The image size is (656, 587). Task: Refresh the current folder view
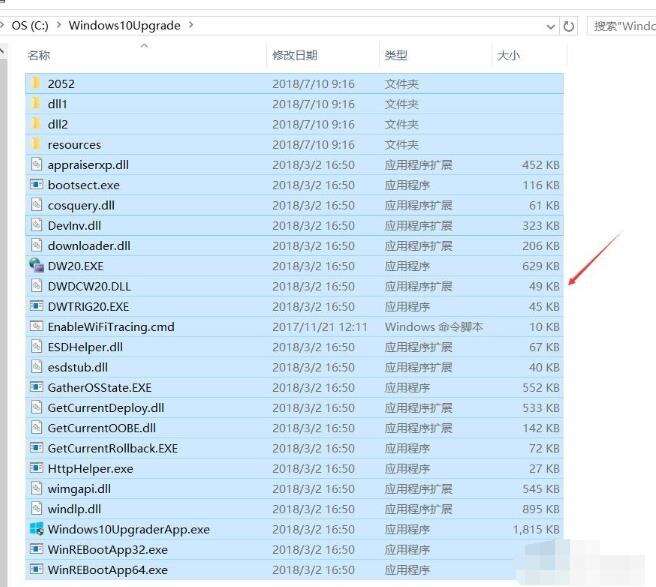click(568, 26)
